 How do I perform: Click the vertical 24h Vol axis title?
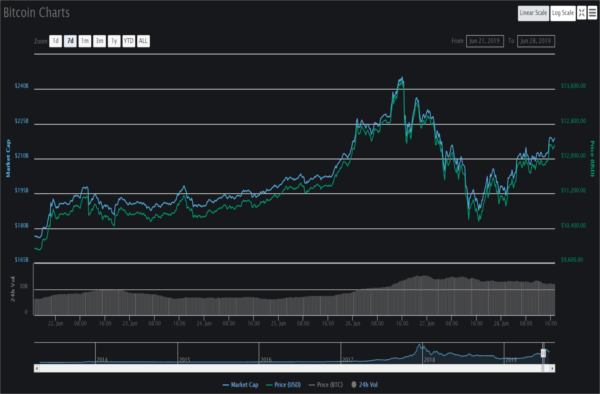[13, 289]
